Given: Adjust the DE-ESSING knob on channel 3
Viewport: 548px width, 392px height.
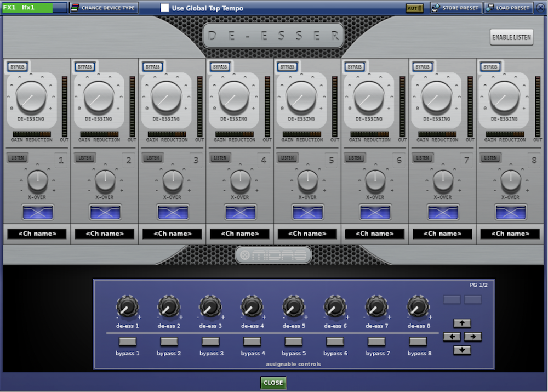Looking at the screenshot, I should click(x=167, y=100).
